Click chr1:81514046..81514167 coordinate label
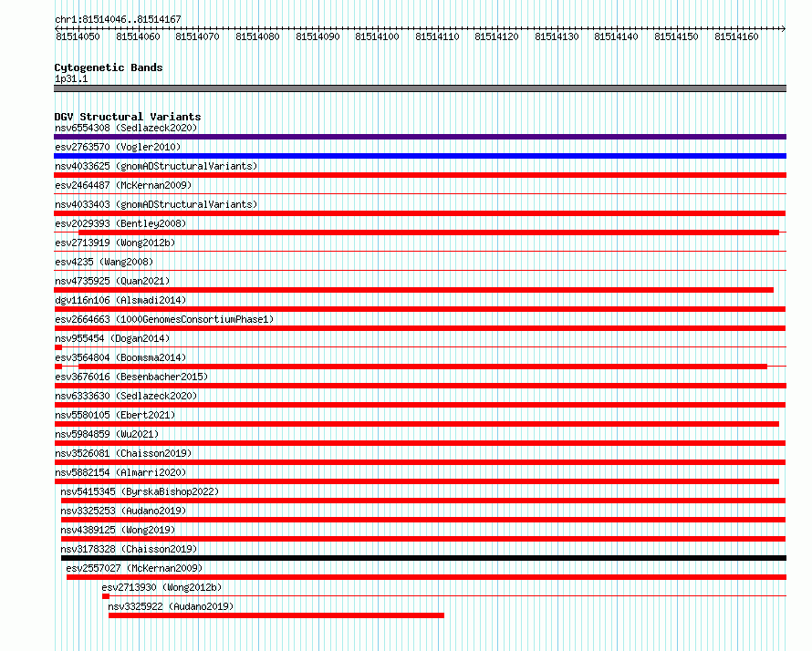Viewport: 812px width, 651px height. pyautogui.click(x=118, y=19)
